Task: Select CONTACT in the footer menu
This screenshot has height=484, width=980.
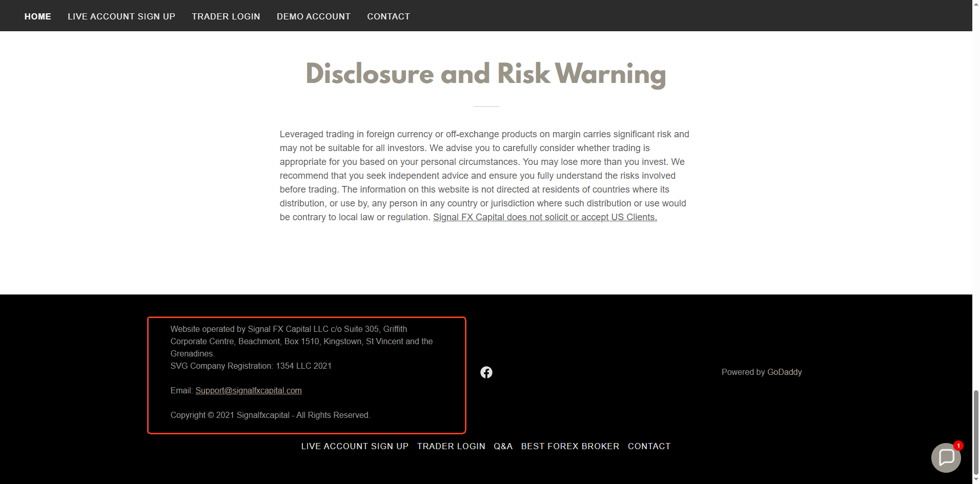Action: click(x=649, y=446)
